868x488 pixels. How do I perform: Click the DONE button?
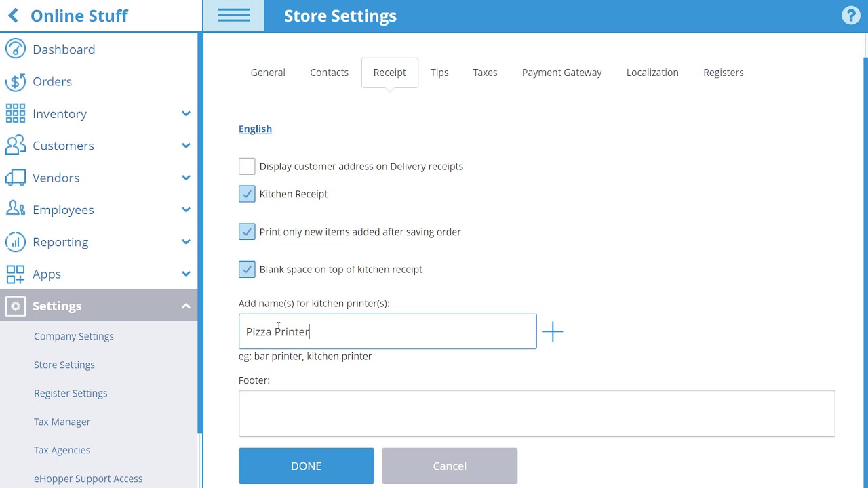pos(307,466)
